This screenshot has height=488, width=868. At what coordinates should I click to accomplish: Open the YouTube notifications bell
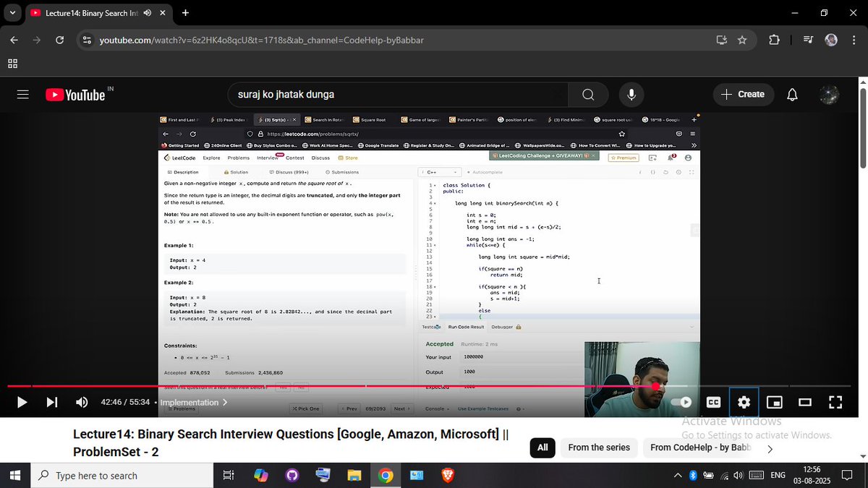click(792, 95)
